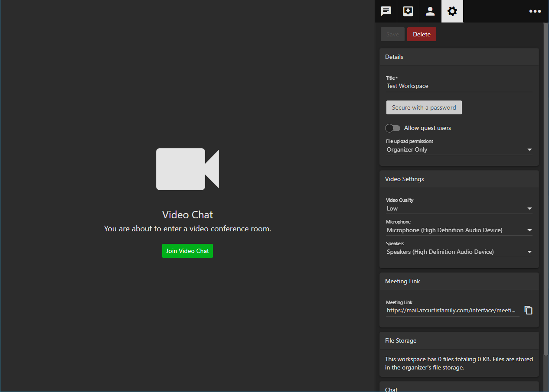This screenshot has width=549, height=392.
Task: Copy the meeting link using the copy icon
Action: click(528, 310)
